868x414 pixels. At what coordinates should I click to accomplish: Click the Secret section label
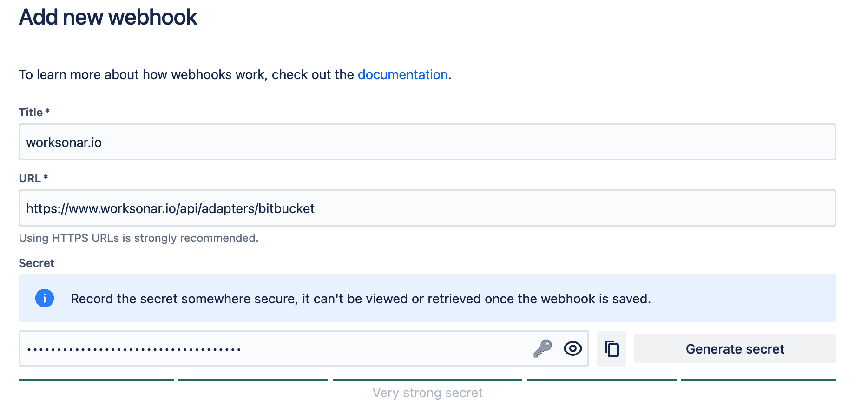coord(36,263)
